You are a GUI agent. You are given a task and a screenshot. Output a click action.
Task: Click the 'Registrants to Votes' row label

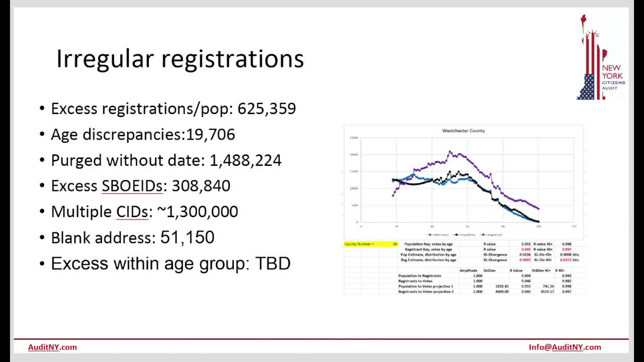click(x=415, y=281)
